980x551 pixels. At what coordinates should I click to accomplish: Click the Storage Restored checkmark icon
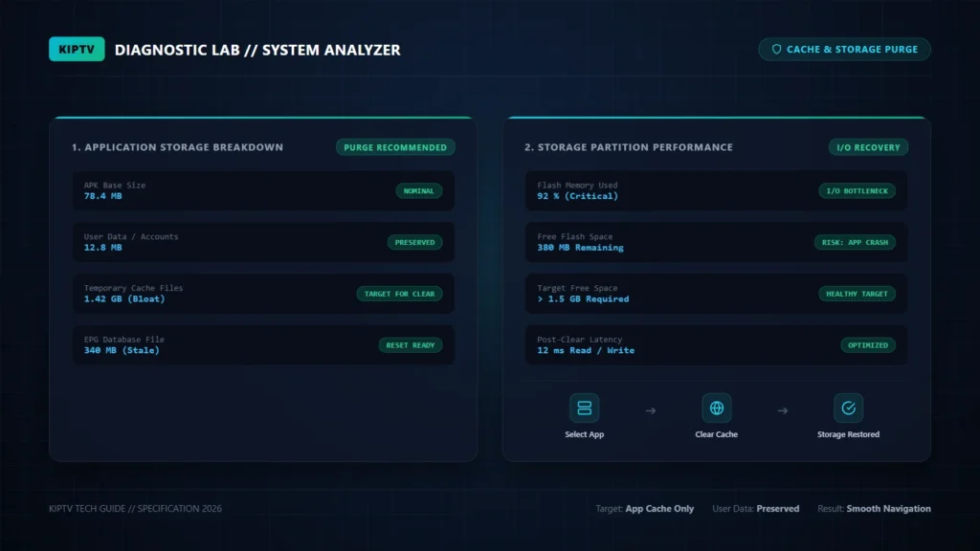(848, 408)
